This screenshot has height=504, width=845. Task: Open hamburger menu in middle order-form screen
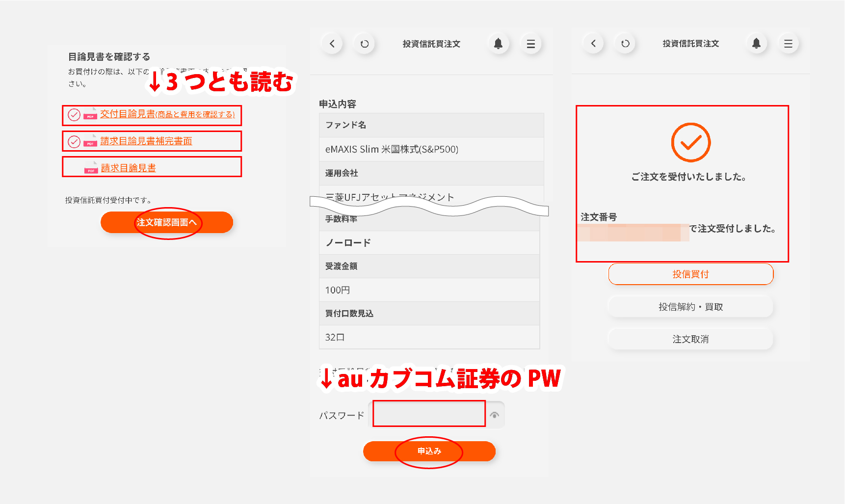[530, 44]
